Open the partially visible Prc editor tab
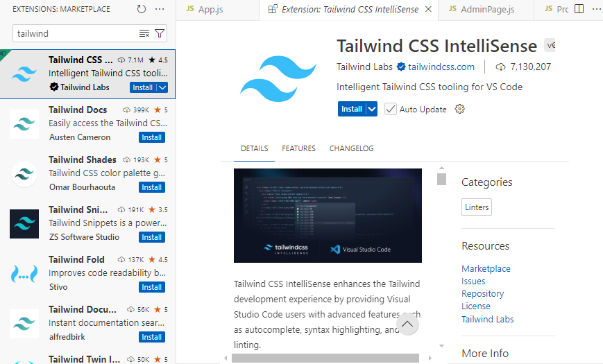 pos(556,10)
